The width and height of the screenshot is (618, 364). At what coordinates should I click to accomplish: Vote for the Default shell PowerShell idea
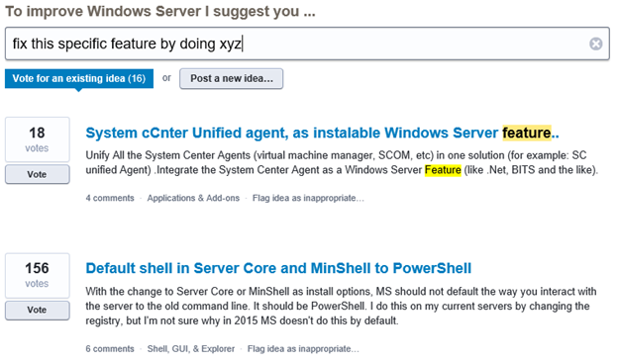pyautogui.click(x=37, y=310)
